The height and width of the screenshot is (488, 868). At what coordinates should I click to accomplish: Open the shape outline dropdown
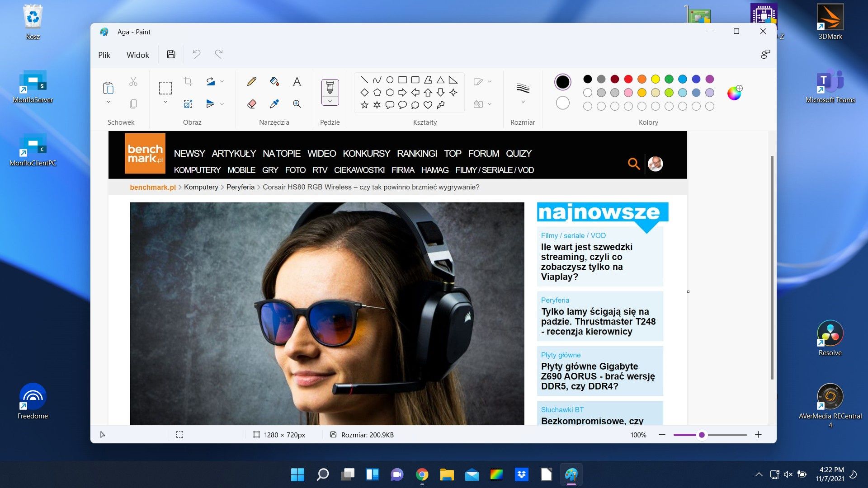490,82
